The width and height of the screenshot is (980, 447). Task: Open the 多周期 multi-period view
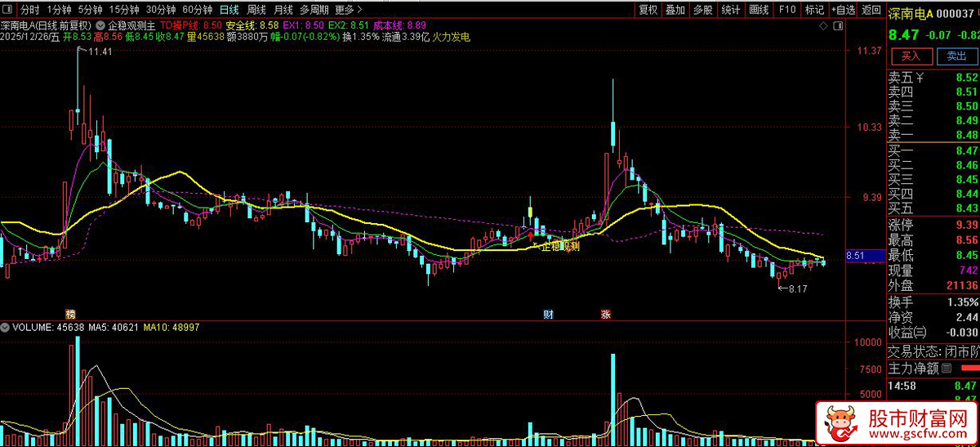coord(314,10)
